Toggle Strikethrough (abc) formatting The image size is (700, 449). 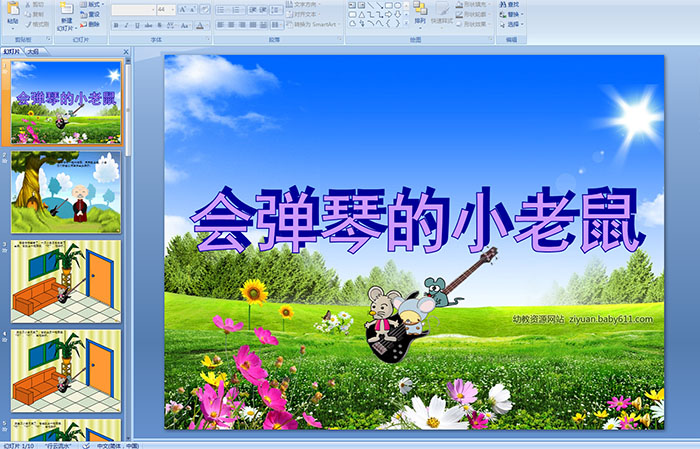148,25
